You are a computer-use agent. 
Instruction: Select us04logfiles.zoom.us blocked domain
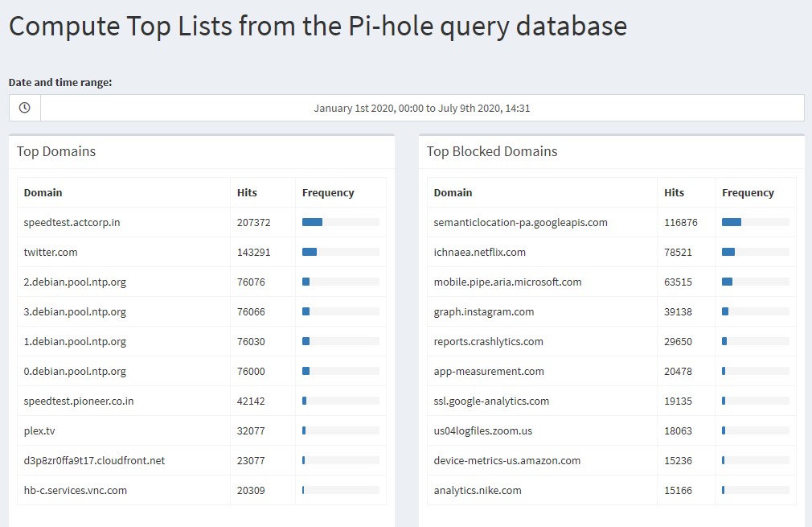click(x=482, y=430)
